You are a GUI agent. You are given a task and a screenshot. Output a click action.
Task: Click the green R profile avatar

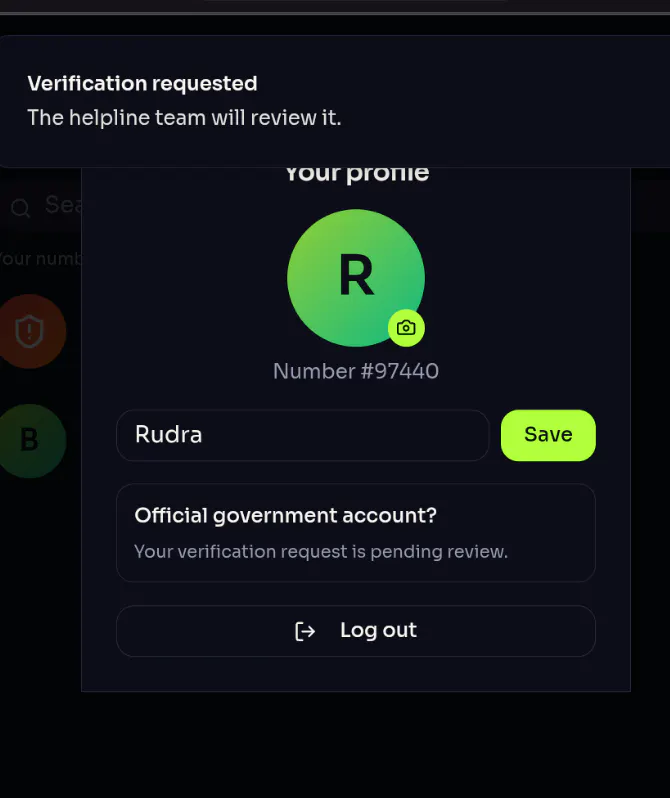(356, 277)
